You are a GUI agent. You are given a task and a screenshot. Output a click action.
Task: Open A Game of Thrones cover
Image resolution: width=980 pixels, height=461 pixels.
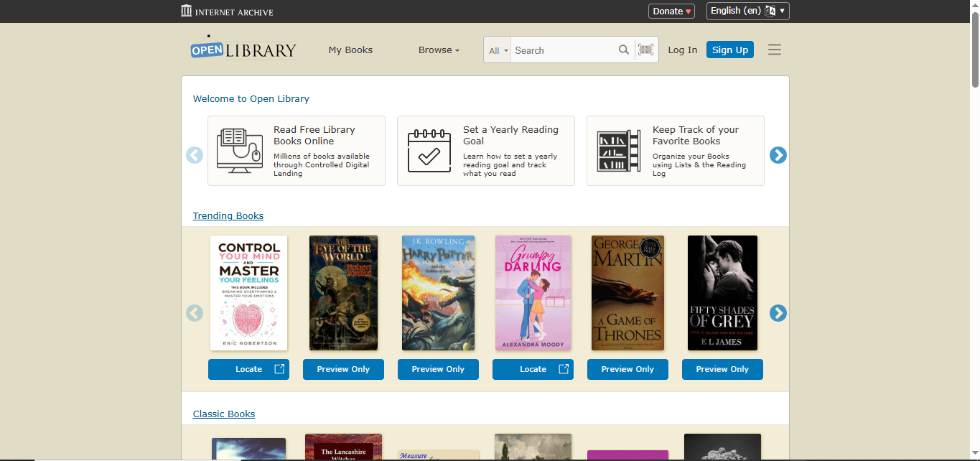click(x=627, y=293)
